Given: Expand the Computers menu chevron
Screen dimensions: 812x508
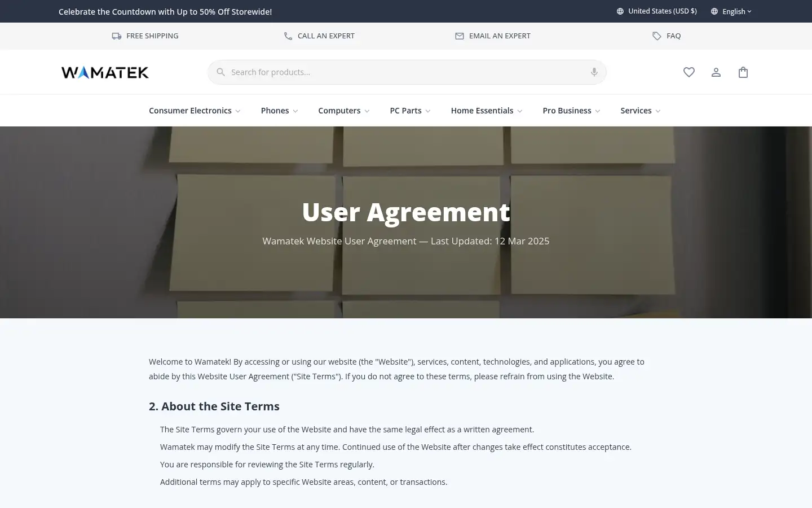Looking at the screenshot, I should coord(367,111).
